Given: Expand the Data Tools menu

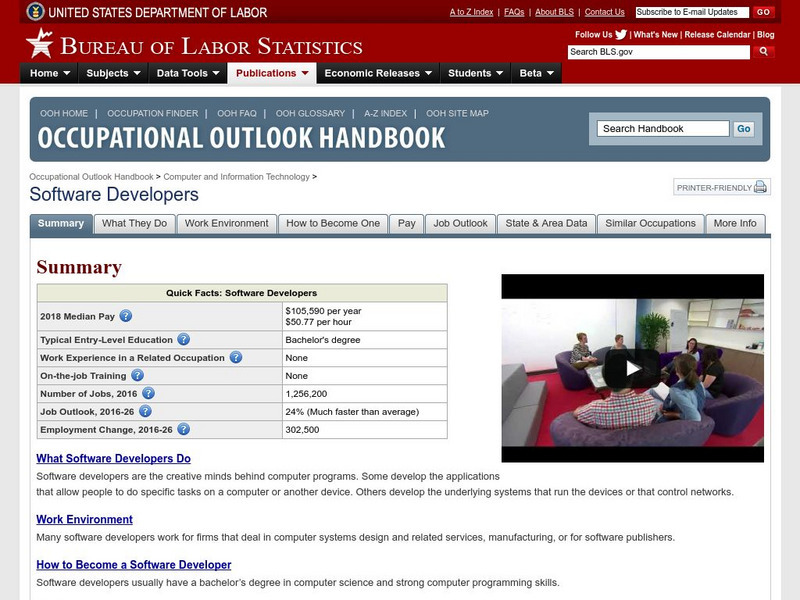Looking at the screenshot, I should [x=179, y=72].
